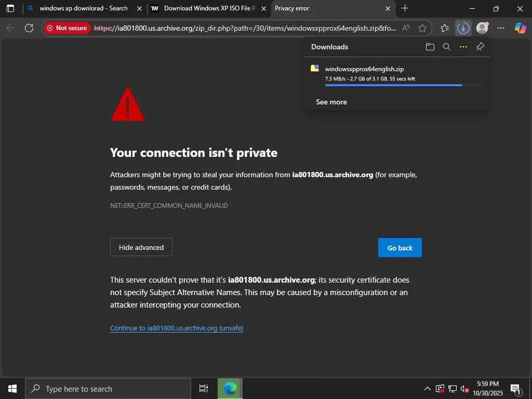Viewport: 532px width, 399px height.
Task: Pin the Downloads panel
Action: pyautogui.click(x=480, y=47)
